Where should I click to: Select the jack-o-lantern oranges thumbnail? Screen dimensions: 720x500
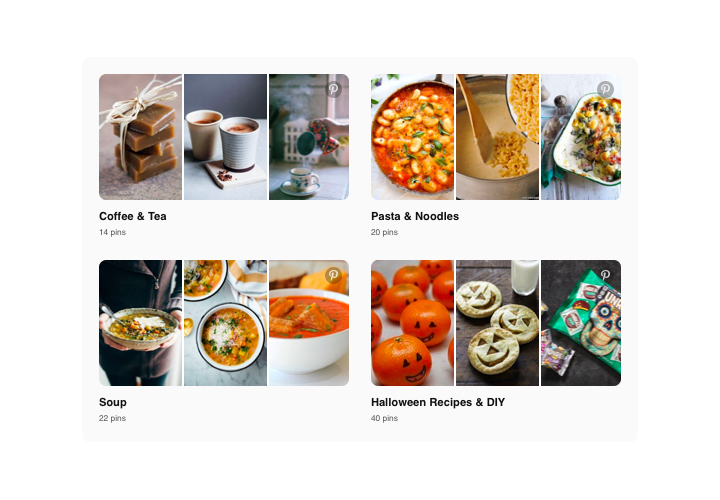click(412, 323)
